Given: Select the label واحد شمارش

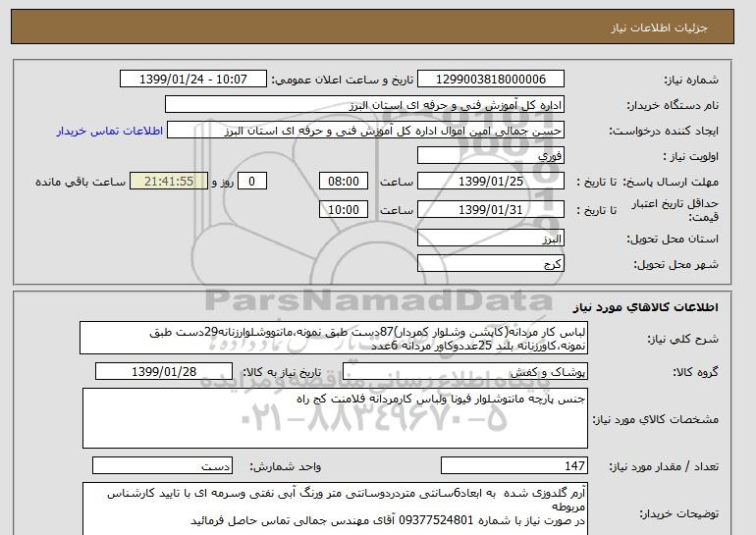Looking at the screenshot, I should 286,466.
